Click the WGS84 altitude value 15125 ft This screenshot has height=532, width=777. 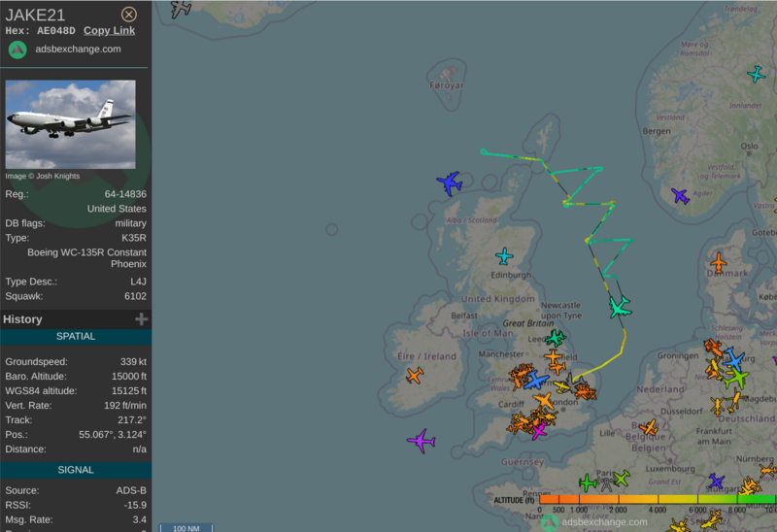pos(129,391)
